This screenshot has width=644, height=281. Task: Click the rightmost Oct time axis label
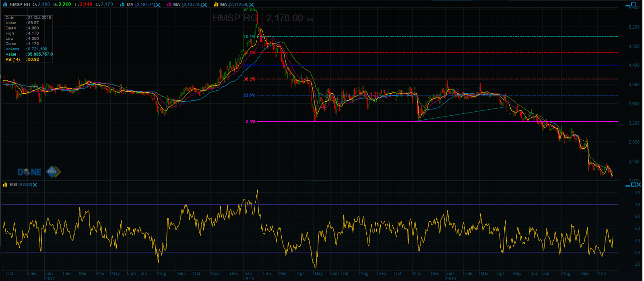pyautogui.click(x=602, y=273)
